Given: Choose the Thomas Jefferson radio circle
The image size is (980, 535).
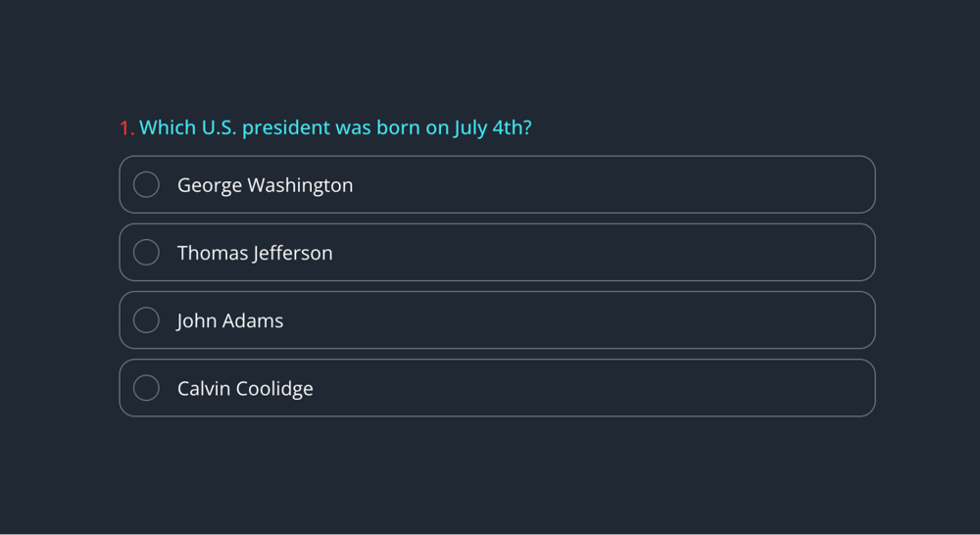Looking at the screenshot, I should tap(146, 252).
